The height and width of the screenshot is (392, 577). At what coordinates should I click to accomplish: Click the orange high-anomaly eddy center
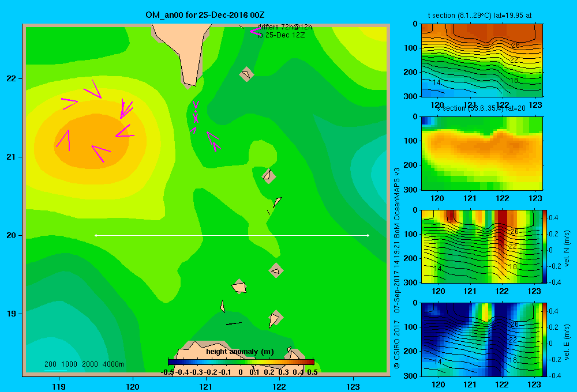tap(92, 142)
